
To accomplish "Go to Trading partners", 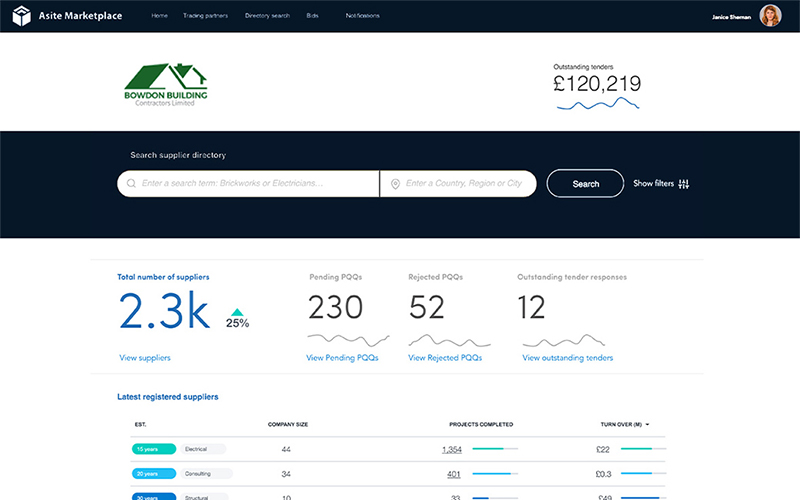I will 206,16.
